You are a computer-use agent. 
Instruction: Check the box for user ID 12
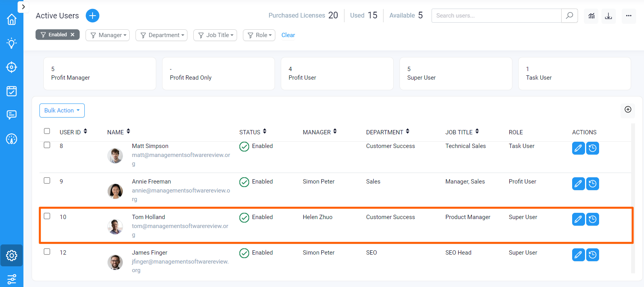tap(47, 251)
